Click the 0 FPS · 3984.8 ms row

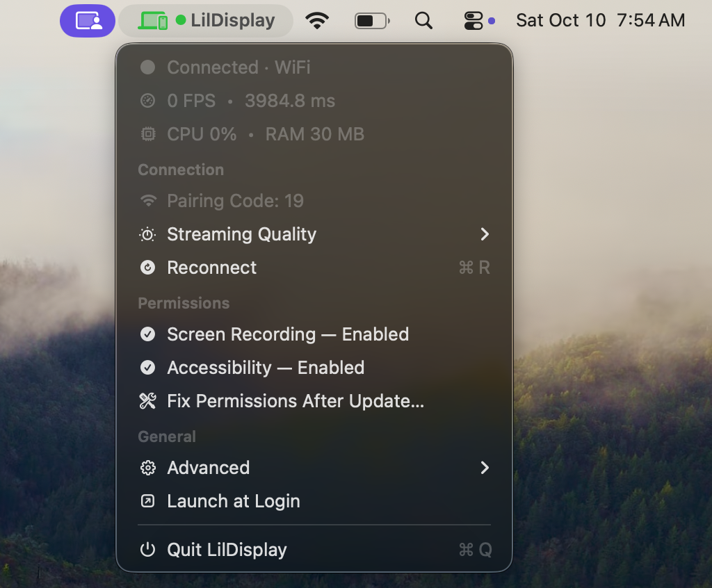(314, 101)
